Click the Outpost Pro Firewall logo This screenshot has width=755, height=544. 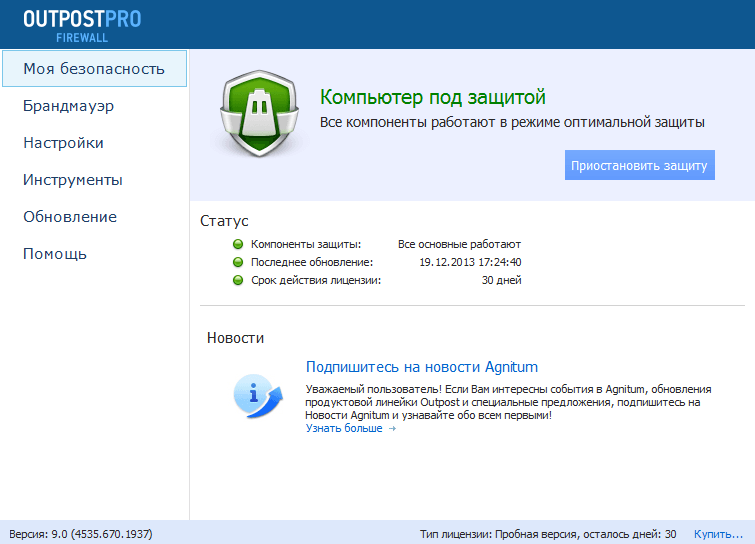point(82,25)
